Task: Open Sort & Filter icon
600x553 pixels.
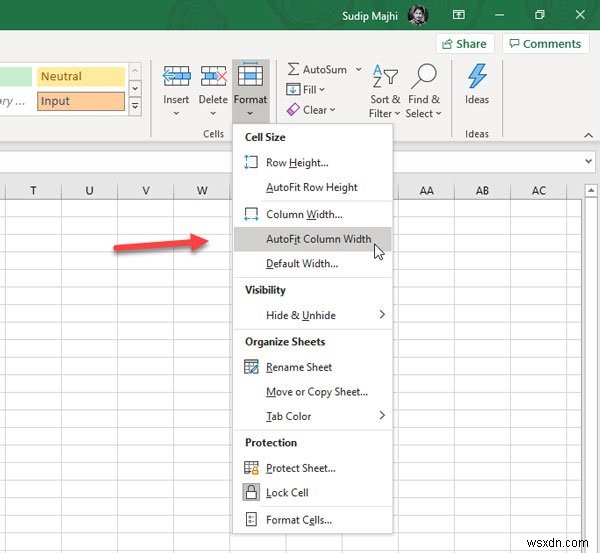Action: [385, 76]
